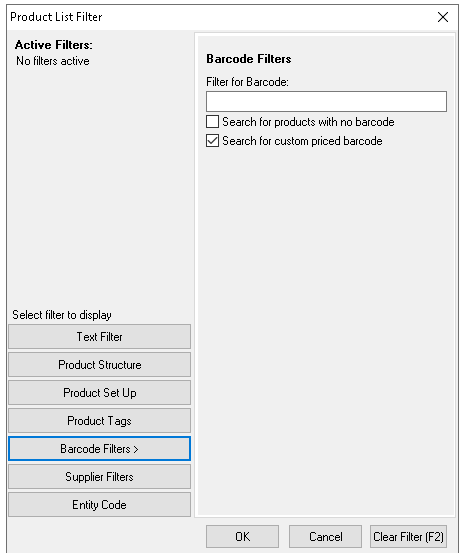Click the 'Select filter to display' label
Image resolution: width=460 pixels, height=553 pixels.
pyautogui.click(x=62, y=315)
